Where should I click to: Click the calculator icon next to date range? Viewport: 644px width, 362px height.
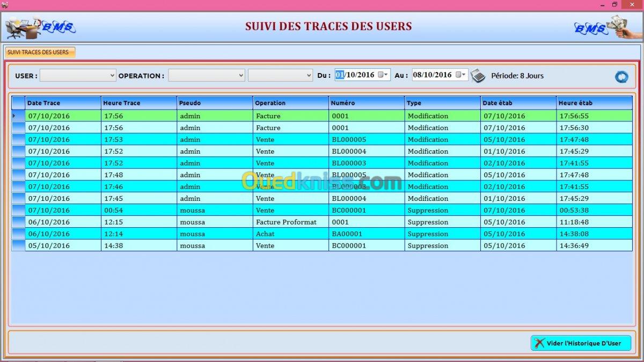[478, 76]
